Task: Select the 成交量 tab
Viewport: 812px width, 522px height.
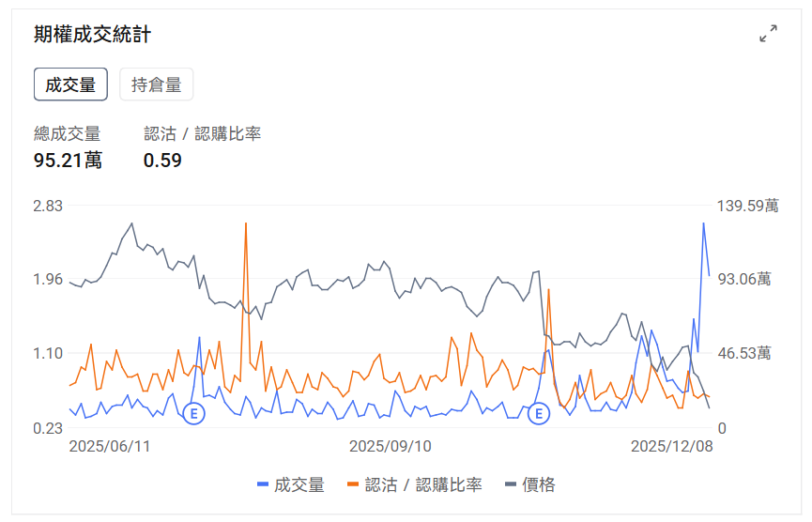Action: (70, 84)
